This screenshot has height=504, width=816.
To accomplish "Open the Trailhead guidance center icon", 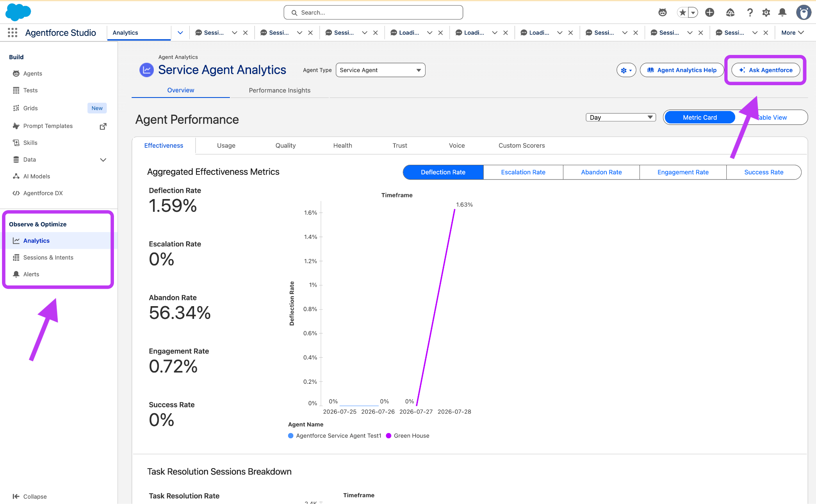I will [730, 12].
